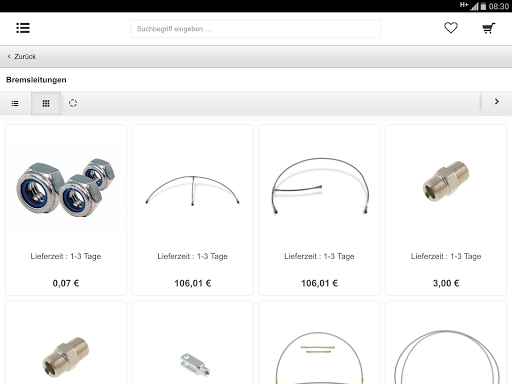This screenshot has width=512, height=384.
Task: Select the 0,07 € price label
Action: click(66, 283)
